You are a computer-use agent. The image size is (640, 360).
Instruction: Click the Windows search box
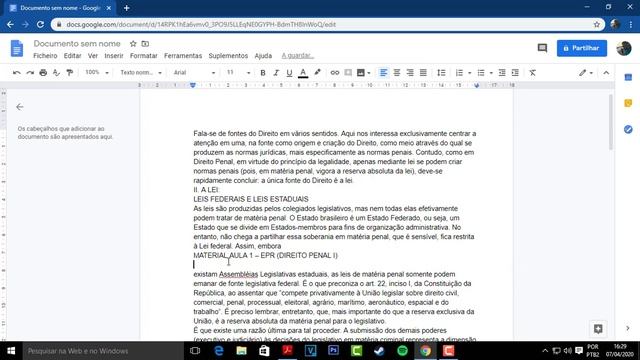tap(103, 351)
